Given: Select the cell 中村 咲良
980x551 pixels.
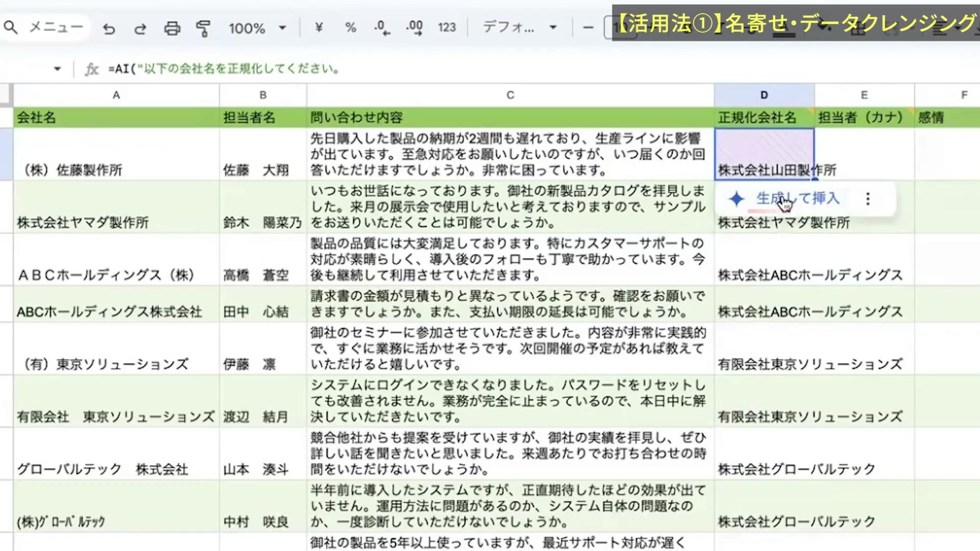Looking at the screenshot, I should tap(263, 506).
